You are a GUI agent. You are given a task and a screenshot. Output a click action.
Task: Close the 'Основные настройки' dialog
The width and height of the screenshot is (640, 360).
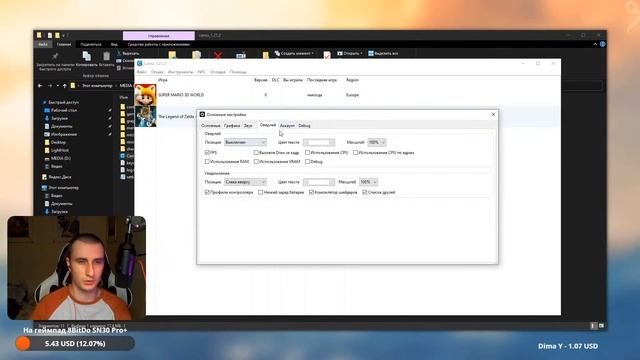pyautogui.click(x=493, y=114)
